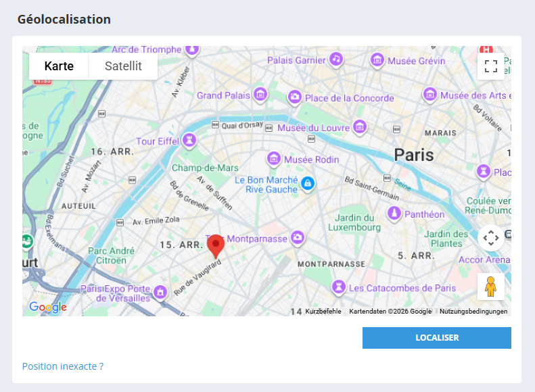Screen dimensions: 535x392
Task: Click the Quai d'Orsay transit station icon
Action: pos(215,125)
